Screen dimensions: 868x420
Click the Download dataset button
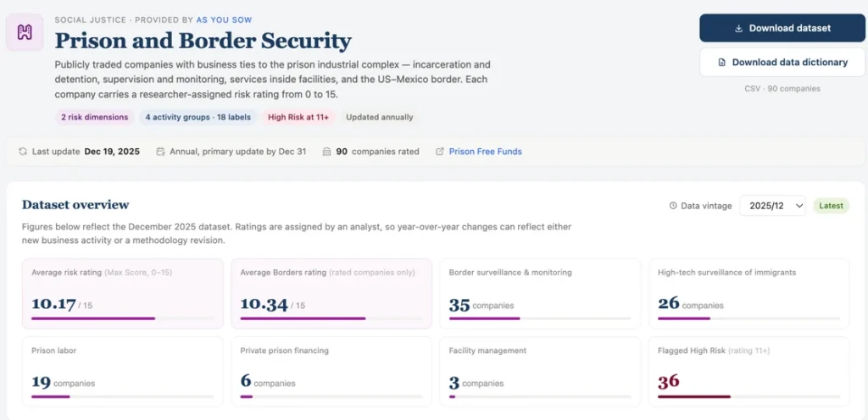pyautogui.click(x=782, y=28)
